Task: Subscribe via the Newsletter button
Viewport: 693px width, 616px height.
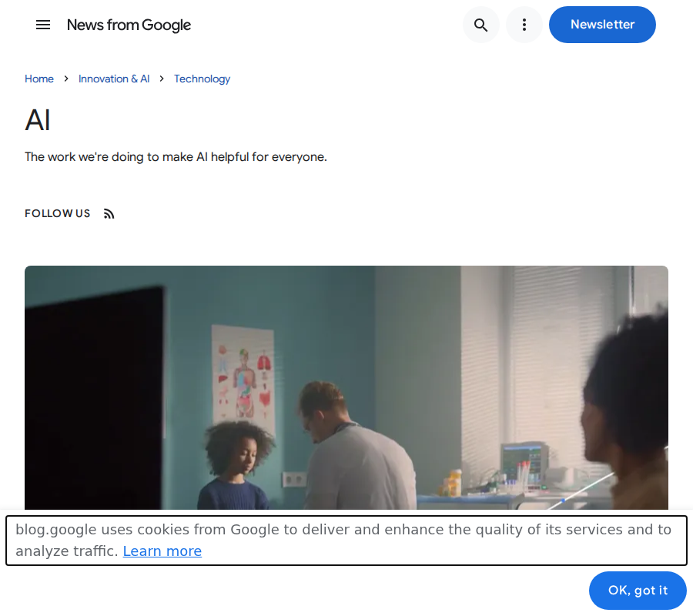Action: (602, 25)
